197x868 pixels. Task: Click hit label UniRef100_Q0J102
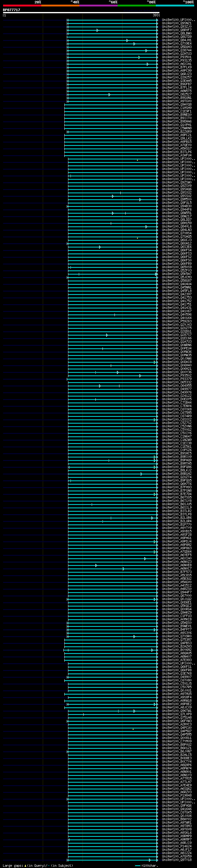tap(177, 599)
